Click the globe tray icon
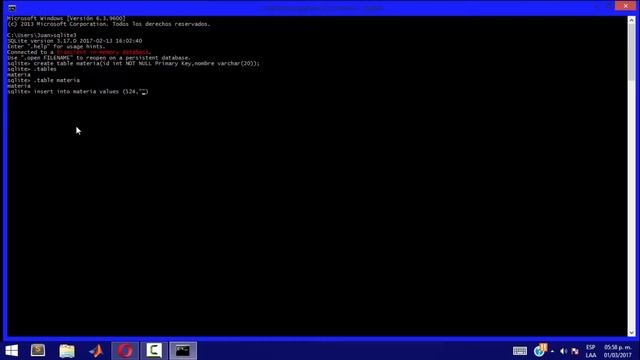Viewport: 640px width, 360px height. pos(539,351)
